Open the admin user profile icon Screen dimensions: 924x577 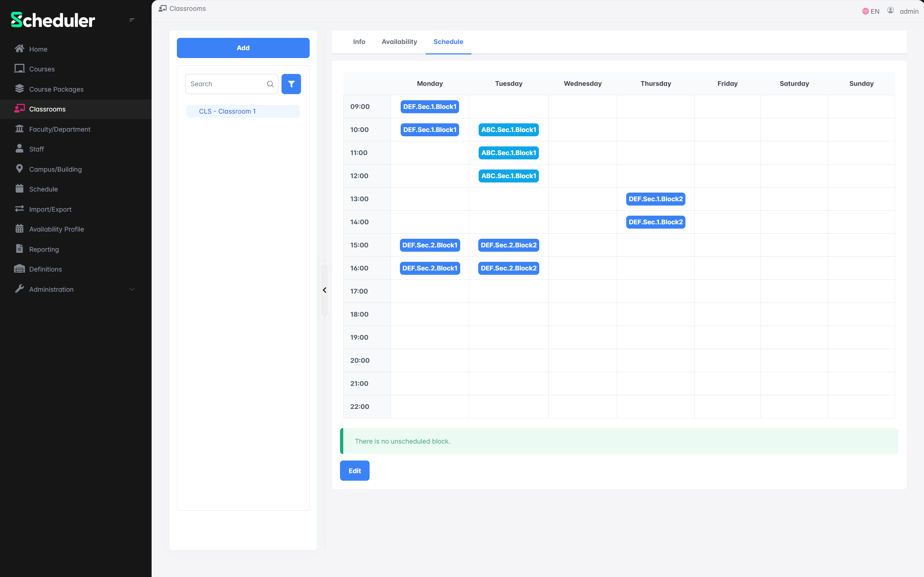coord(890,11)
